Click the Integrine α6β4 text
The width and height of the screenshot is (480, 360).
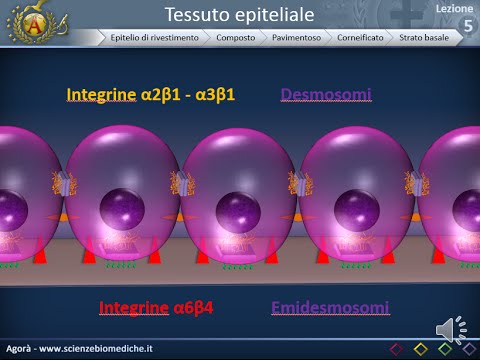point(156,308)
